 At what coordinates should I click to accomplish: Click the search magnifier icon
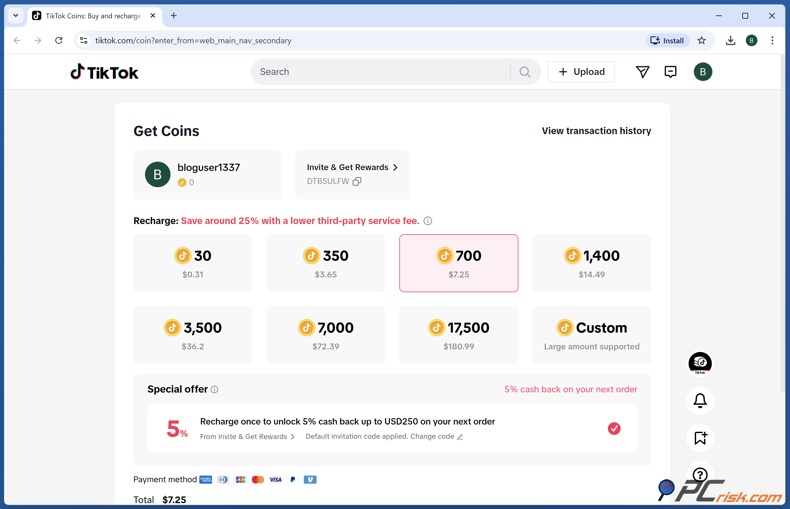525,72
